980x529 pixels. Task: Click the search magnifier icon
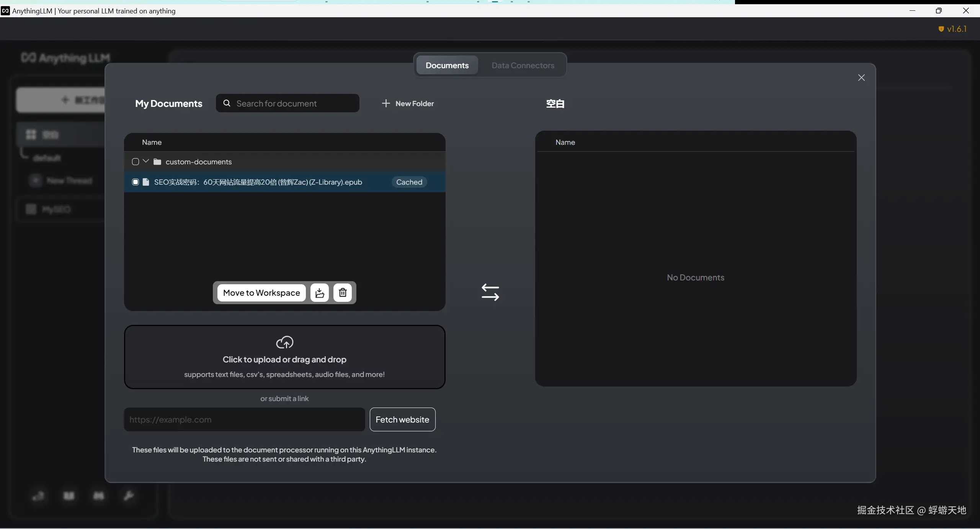pyautogui.click(x=227, y=103)
